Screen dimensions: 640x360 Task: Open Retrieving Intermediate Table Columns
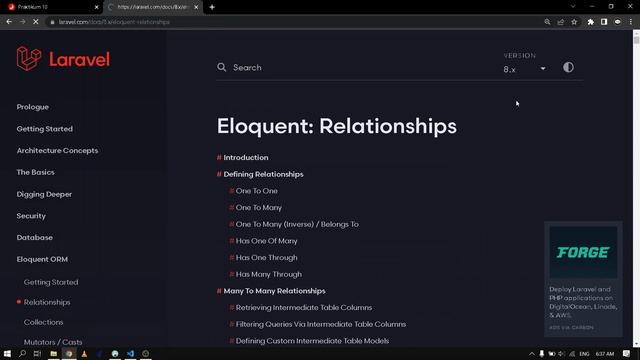point(304,308)
